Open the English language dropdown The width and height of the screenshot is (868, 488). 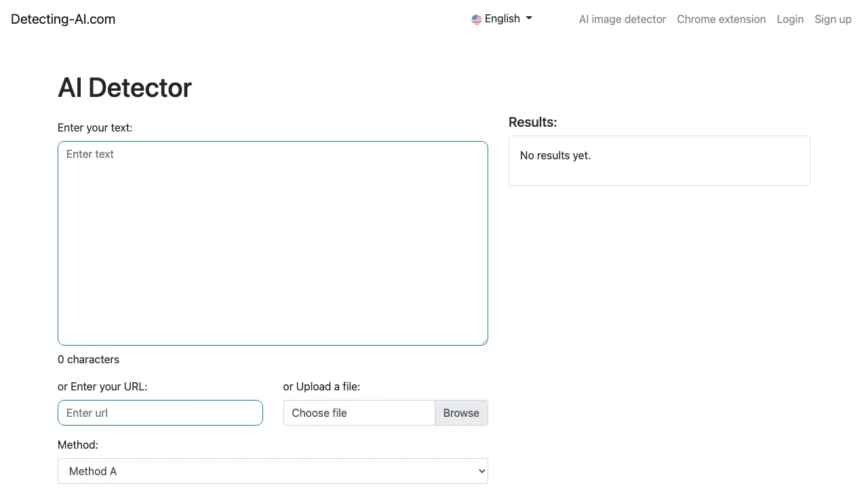(502, 18)
